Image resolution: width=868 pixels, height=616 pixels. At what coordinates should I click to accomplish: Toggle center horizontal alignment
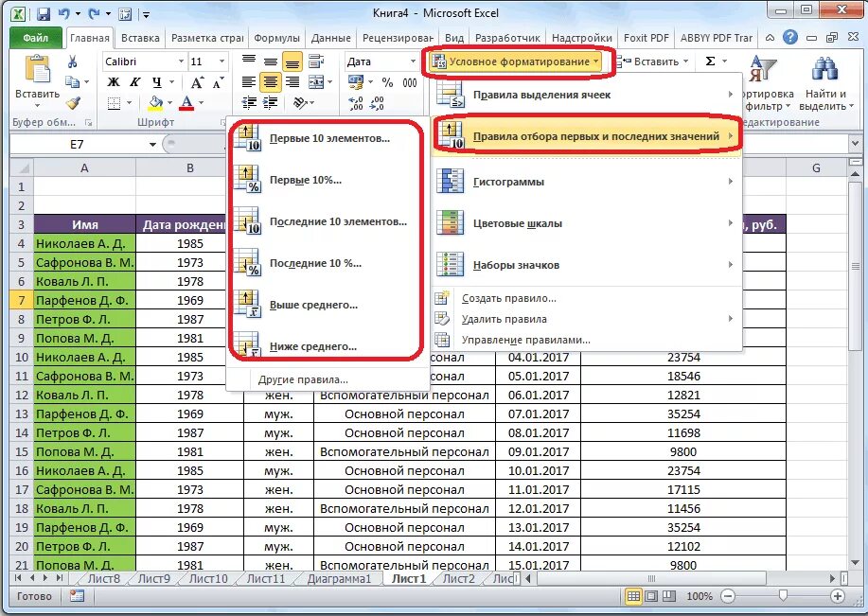click(x=270, y=82)
